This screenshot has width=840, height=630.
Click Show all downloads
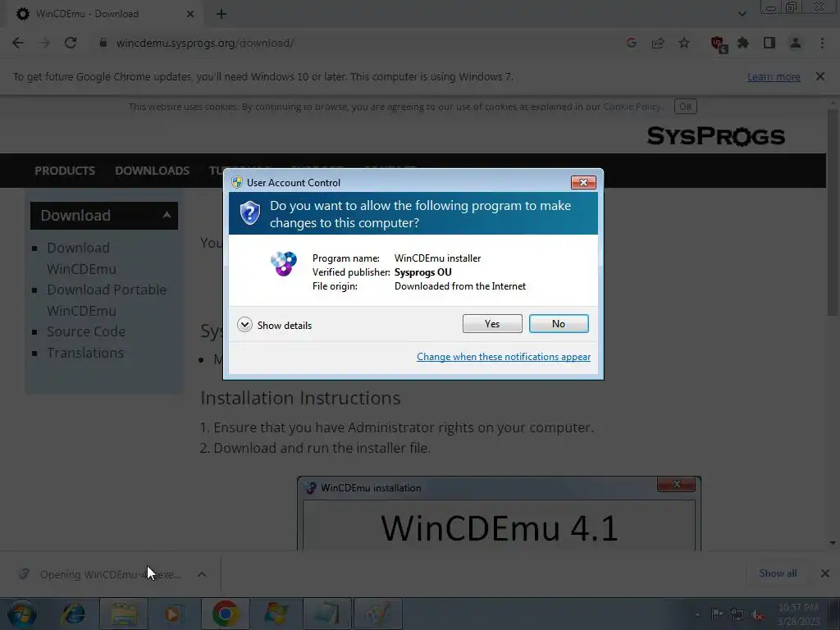pyautogui.click(x=778, y=573)
